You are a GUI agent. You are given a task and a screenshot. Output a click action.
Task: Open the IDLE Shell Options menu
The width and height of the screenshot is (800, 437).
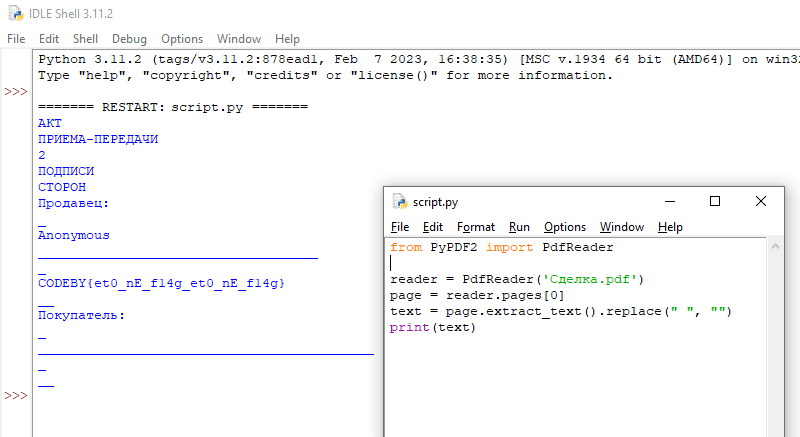[x=182, y=39]
